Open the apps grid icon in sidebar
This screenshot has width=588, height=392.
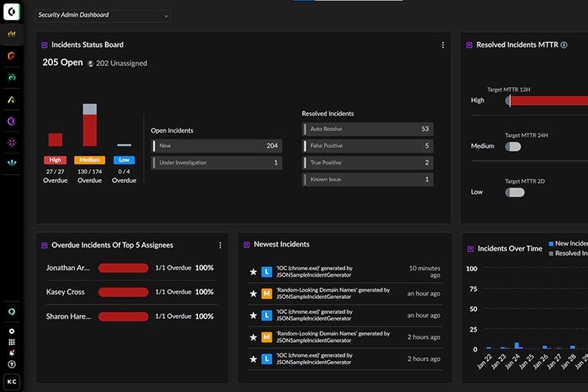[x=11, y=341]
